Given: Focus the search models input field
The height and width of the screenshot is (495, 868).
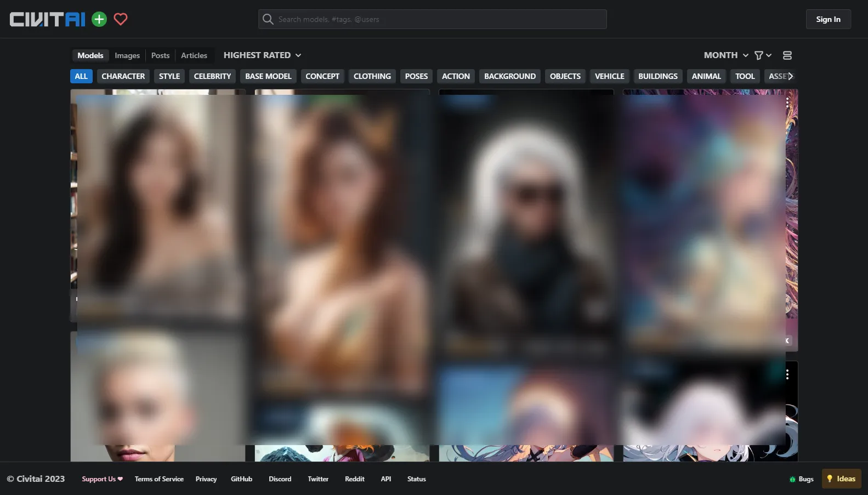Looking at the screenshot, I should (439, 20).
